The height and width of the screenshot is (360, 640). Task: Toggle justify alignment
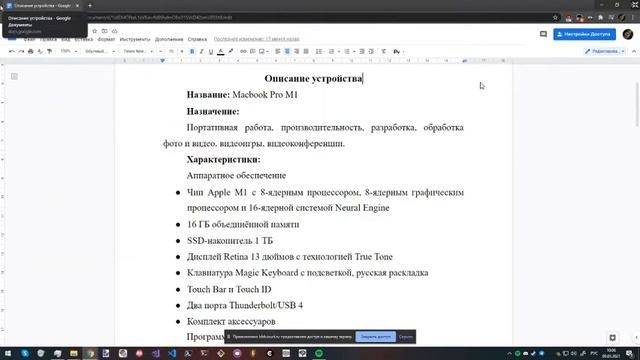click(306, 51)
